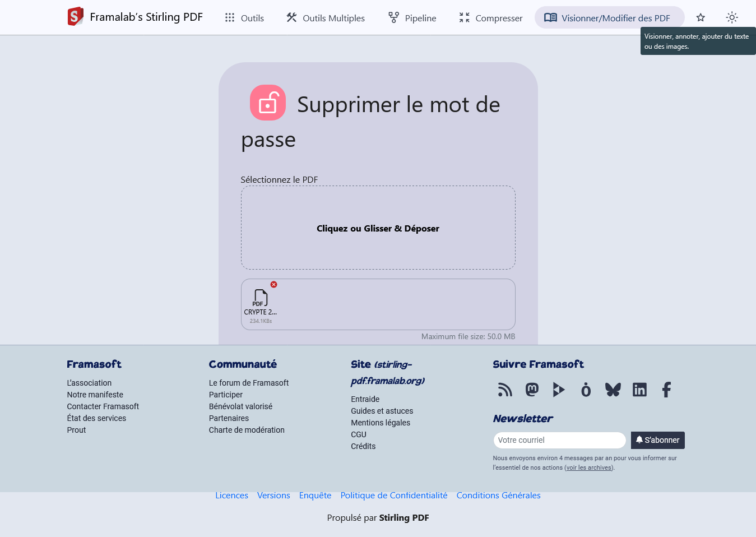This screenshot has width=756, height=537.
Task: Click the RSS feed icon
Action: tap(505, 390)
